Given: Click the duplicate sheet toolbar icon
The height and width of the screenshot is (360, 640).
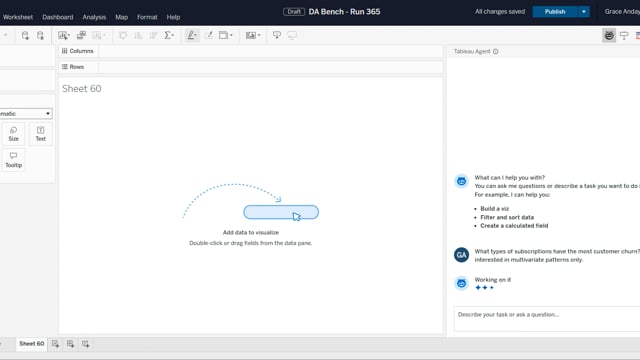Looking at the screenshot, I should [81, 36].
